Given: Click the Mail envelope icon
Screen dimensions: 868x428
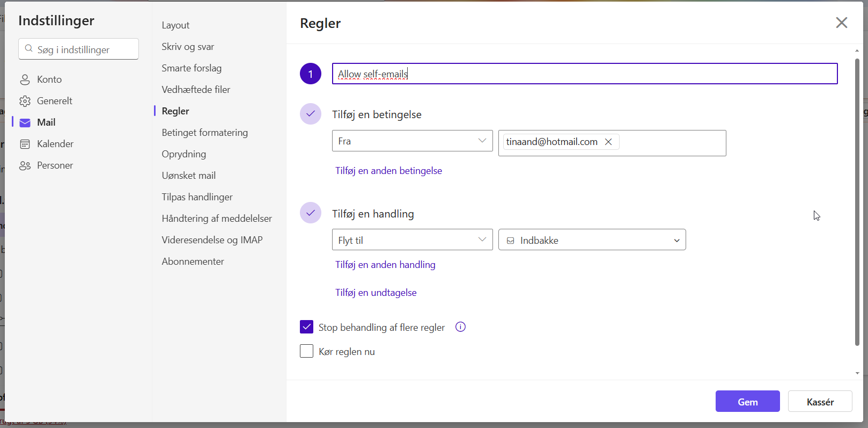Looking at the screenshot, I should click(25, 122).
